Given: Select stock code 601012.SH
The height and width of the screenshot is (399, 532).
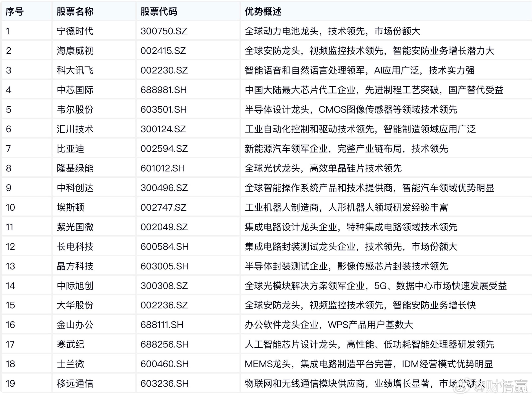Looking at the screenshot, I should coord(163,168).
